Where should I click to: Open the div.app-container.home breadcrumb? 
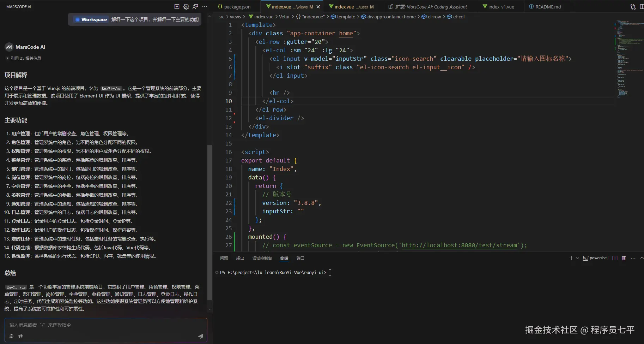point(391,17)
